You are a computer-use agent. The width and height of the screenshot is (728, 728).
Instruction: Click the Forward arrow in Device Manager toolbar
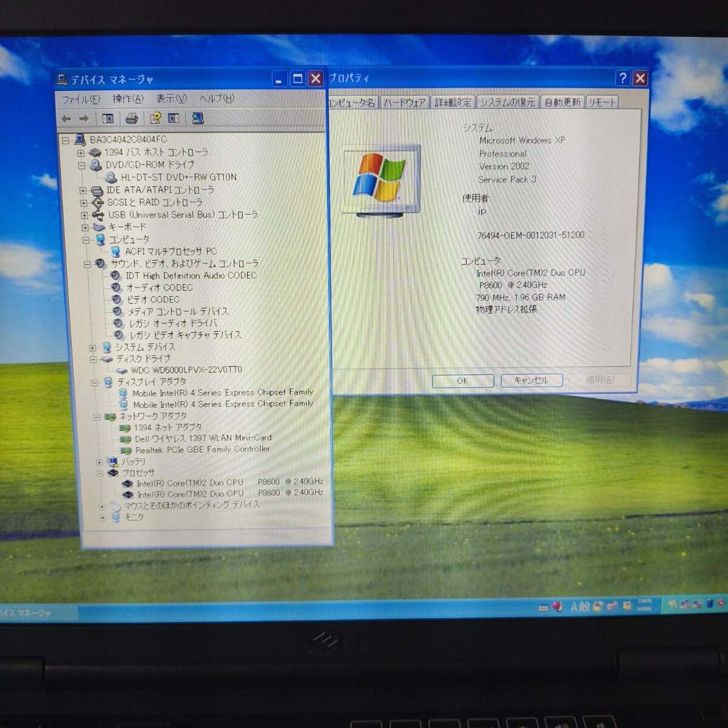click(84, 119)
